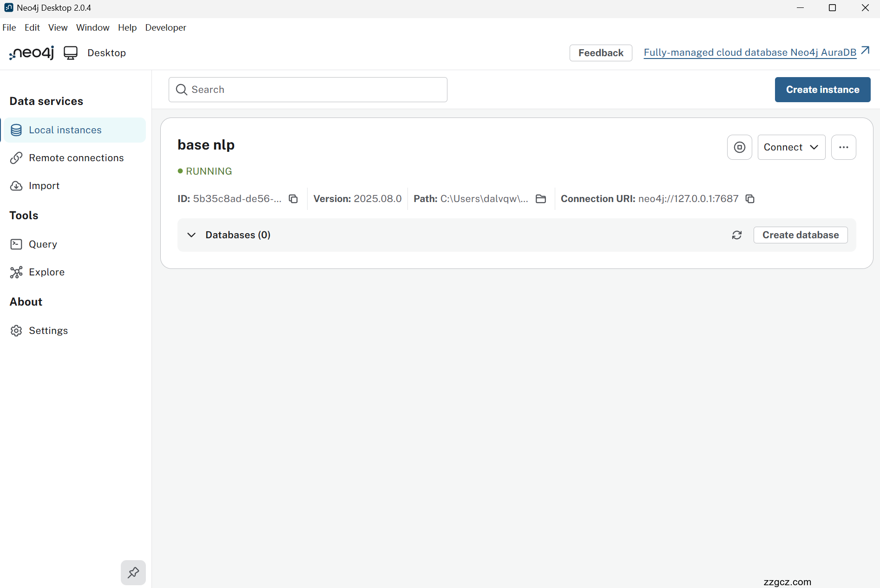The height and width of the screenshot is (588, 880).
Task: Open the Developer menu
Action: 165,27
